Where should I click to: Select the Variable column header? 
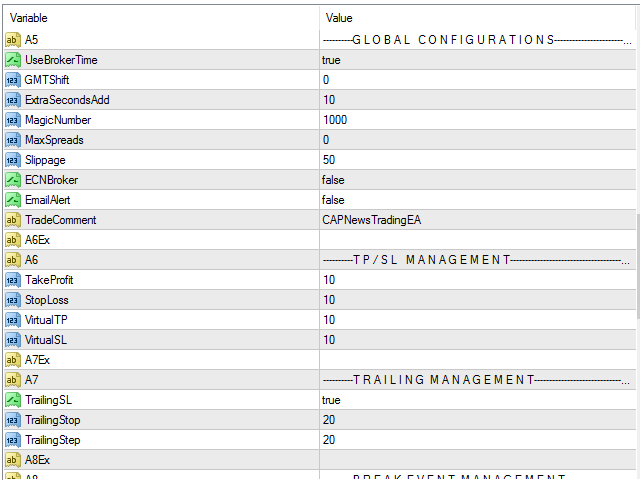coord(160,18)
